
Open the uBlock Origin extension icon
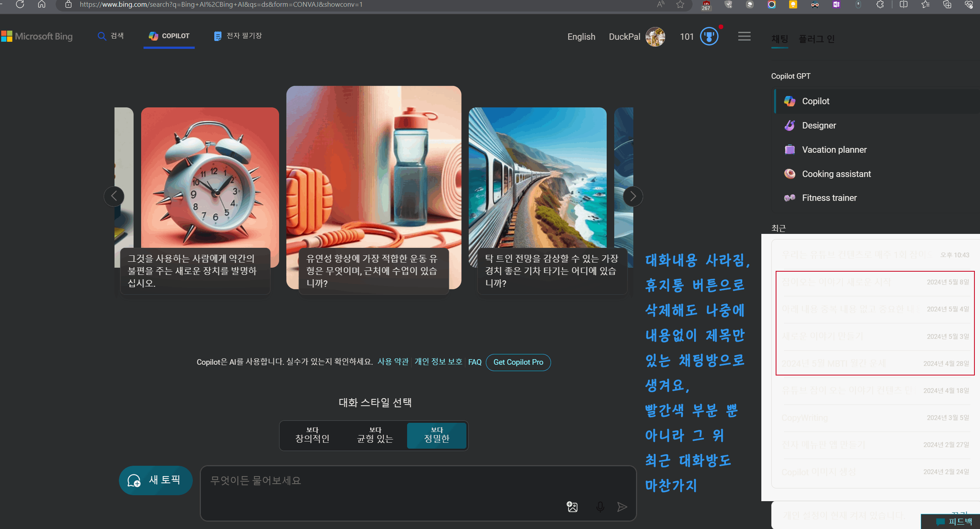(706, 5)
